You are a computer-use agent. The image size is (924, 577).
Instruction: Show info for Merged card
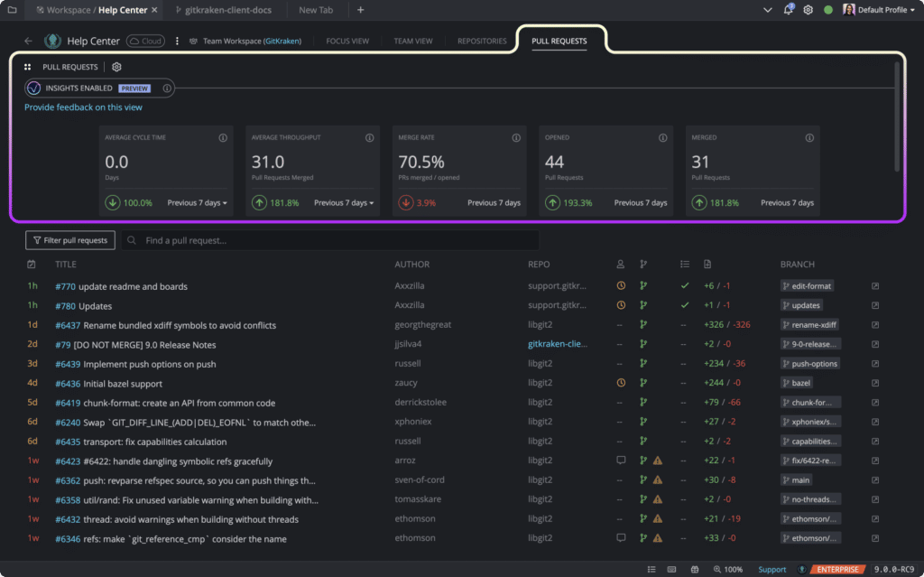pyautogui.click(x=809, y=137)
